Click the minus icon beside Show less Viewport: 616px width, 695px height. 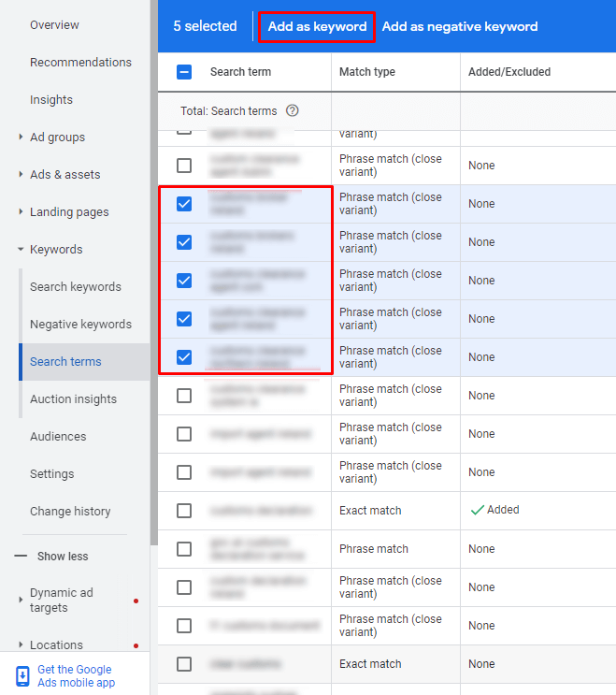point(21,556)
